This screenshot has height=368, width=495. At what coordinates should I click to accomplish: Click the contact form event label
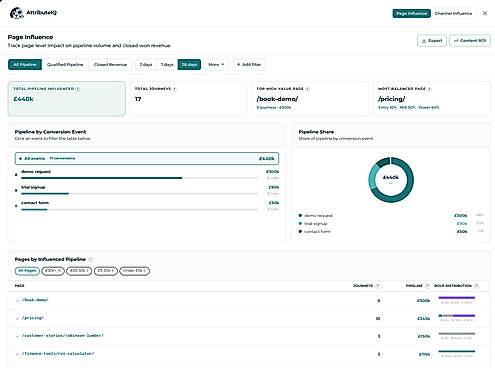pos(35,203)
